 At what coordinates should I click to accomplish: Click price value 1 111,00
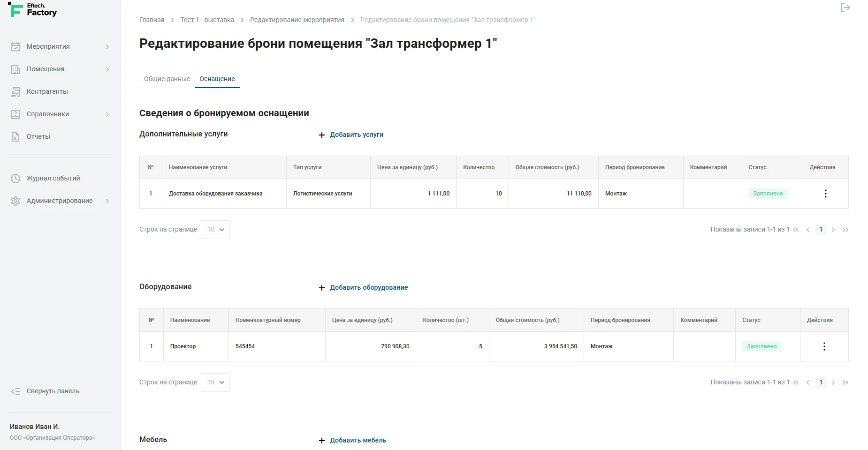pyautogui.click(x=439, y=194)
